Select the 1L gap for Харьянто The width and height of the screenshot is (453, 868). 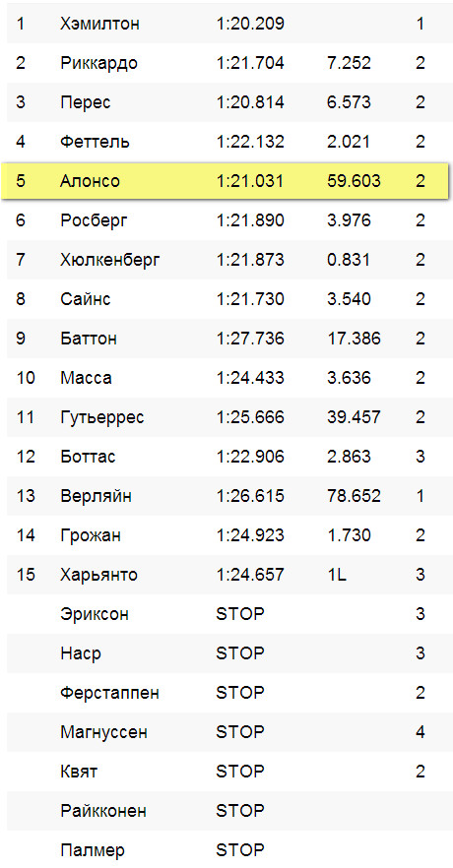337,575
